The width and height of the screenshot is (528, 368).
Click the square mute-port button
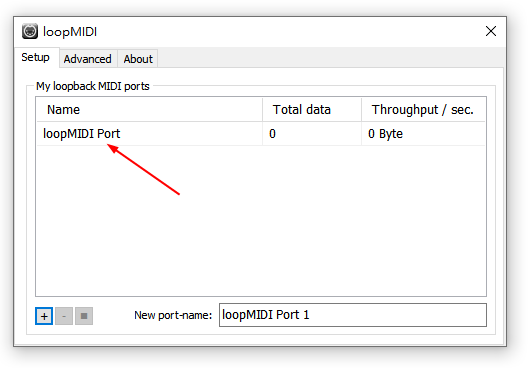pyautogui.click(x=84, y=316)
